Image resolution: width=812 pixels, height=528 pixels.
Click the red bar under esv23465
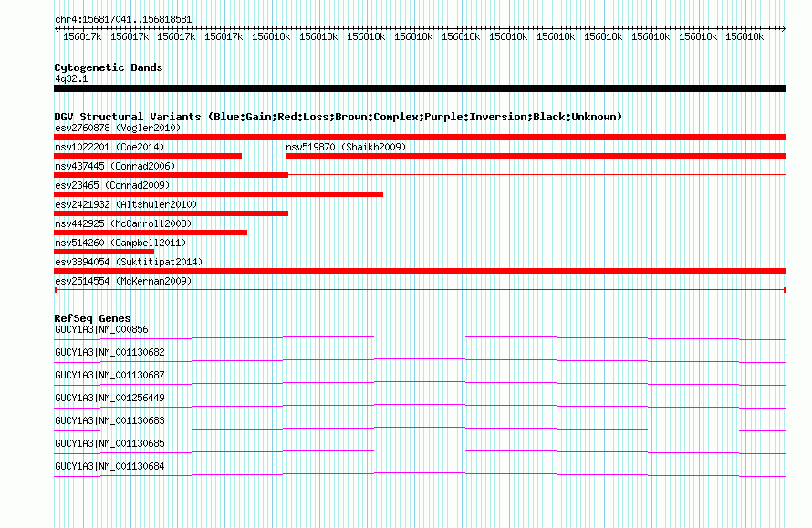coord(219,194)
